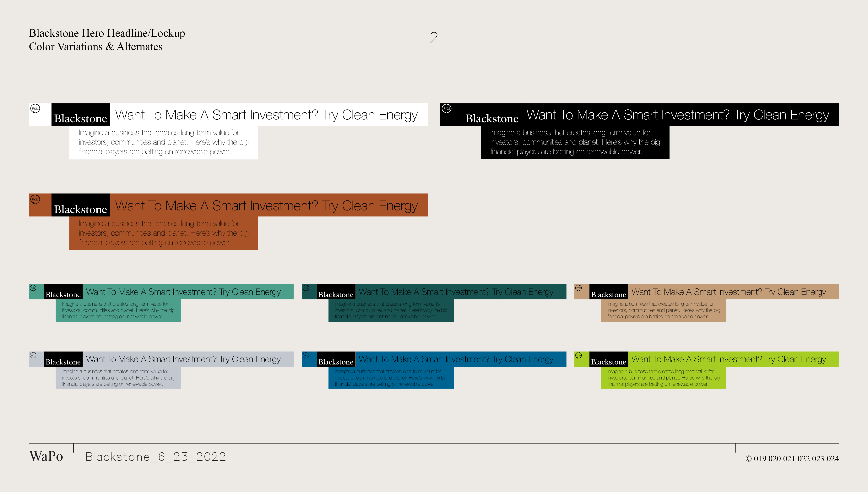The width and height of the screenshot is (868, 492).
Task: Select the Blackstone logo on the light teal-green lockup
Action: (x=63, y=292)
